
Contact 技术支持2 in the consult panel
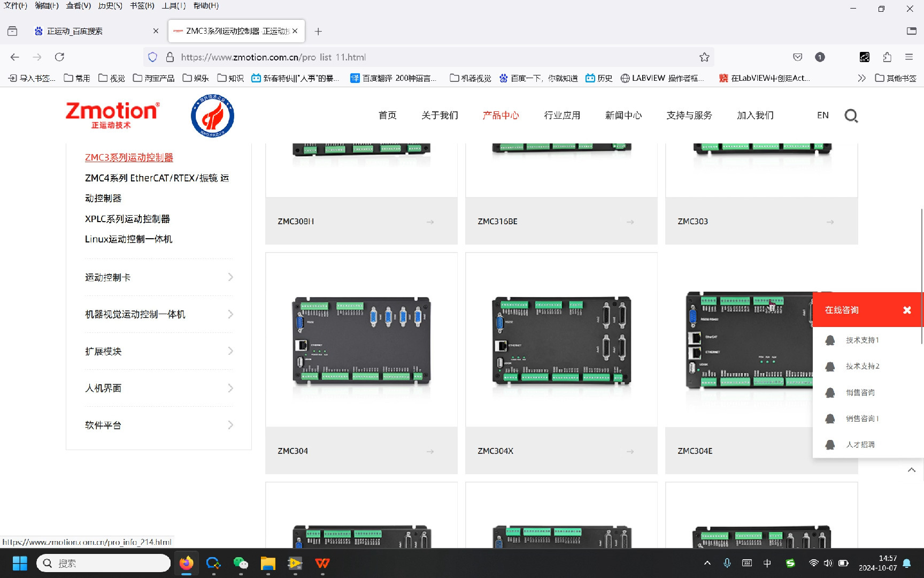(x=862, y=366)
